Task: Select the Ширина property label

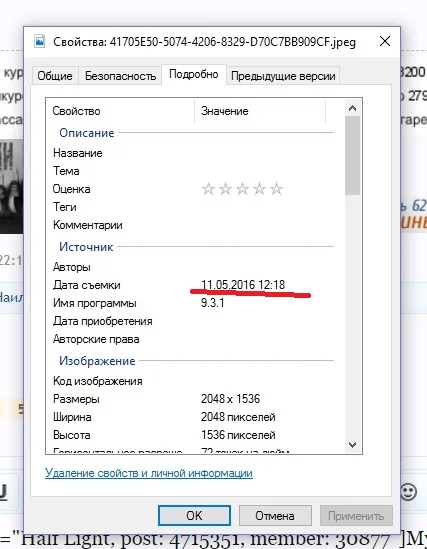Action: pyautogui.click(x=72, y=417)
